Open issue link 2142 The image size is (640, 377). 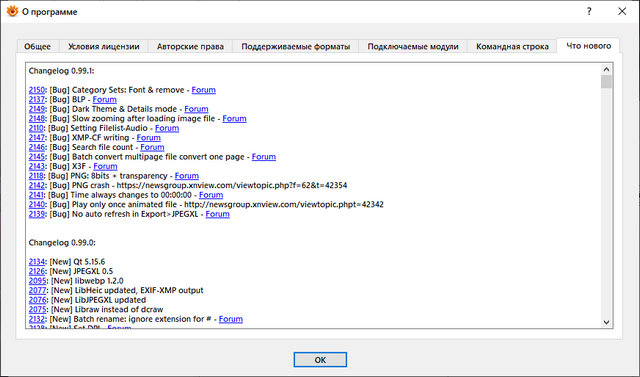37,185
